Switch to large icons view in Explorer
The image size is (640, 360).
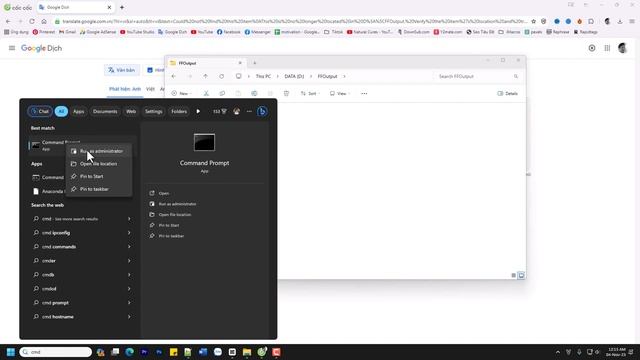click(x=521, y=275)
